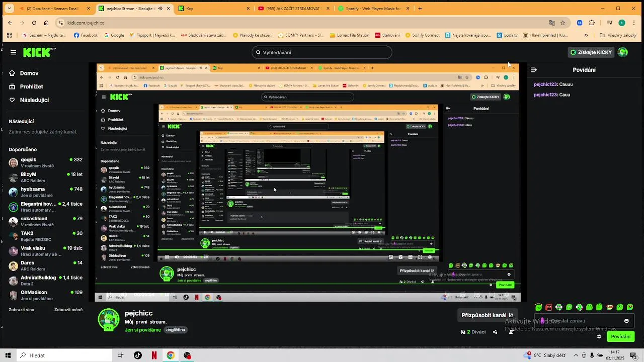This screenshot has height=362, width=644.
Task: Open Chrome apps grid icon in bookmarks bar
Action: [9, 35]
